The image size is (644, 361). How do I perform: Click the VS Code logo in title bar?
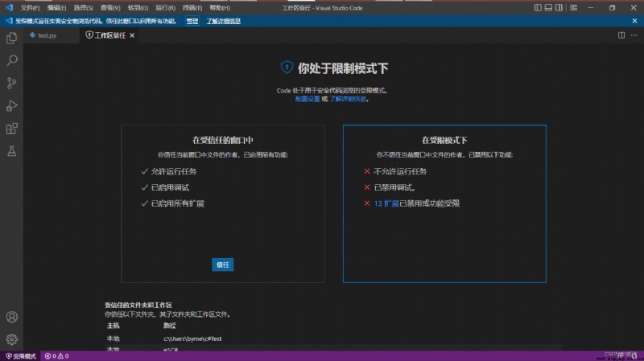(9, 7)
